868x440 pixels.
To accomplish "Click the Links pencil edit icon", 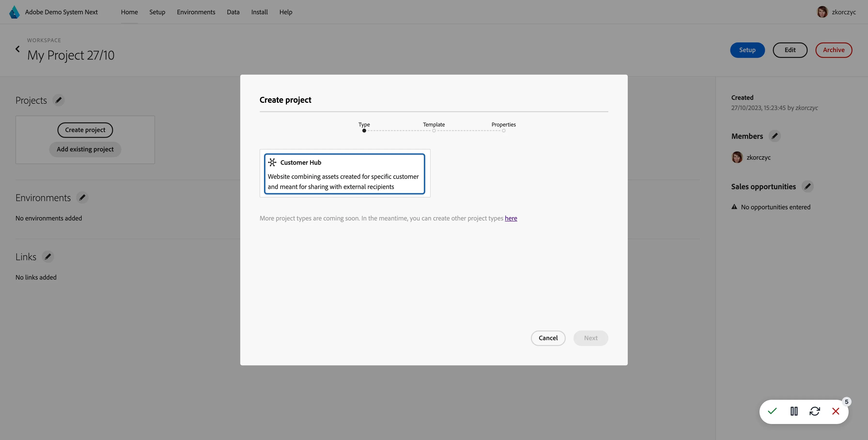I will tap(48, 257).
